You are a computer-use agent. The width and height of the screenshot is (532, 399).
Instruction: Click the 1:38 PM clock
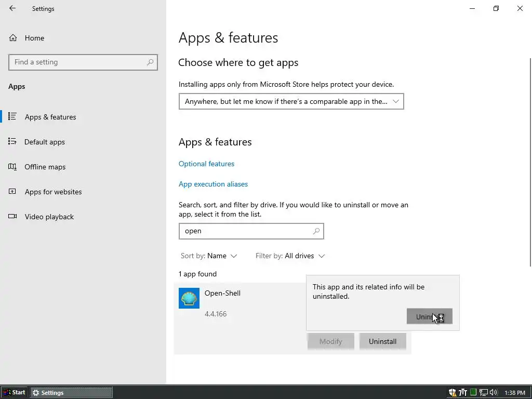coord(515,393)
